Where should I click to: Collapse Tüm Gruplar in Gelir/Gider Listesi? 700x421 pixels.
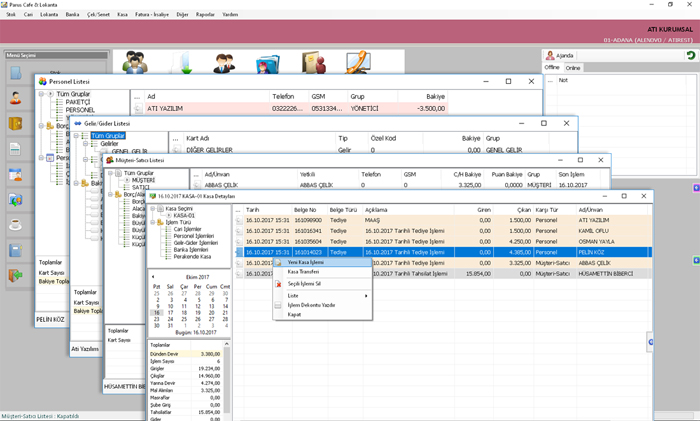(x=76, y=135)
